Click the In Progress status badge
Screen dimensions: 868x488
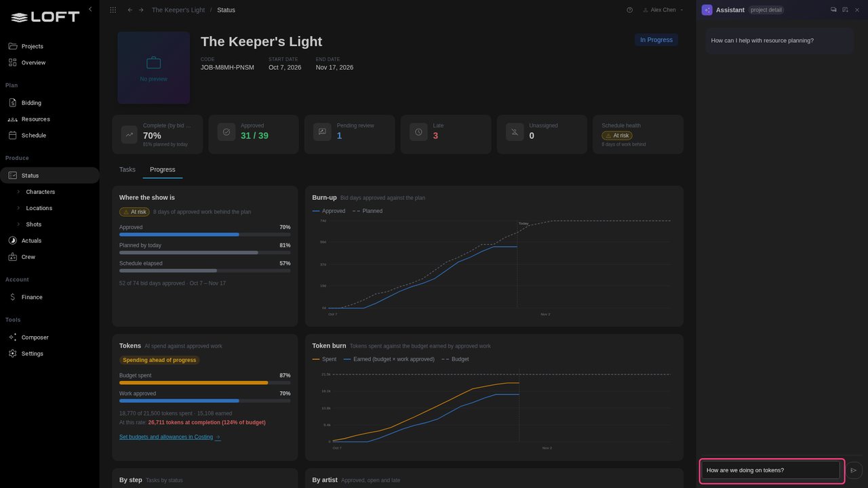pos(656,40)
